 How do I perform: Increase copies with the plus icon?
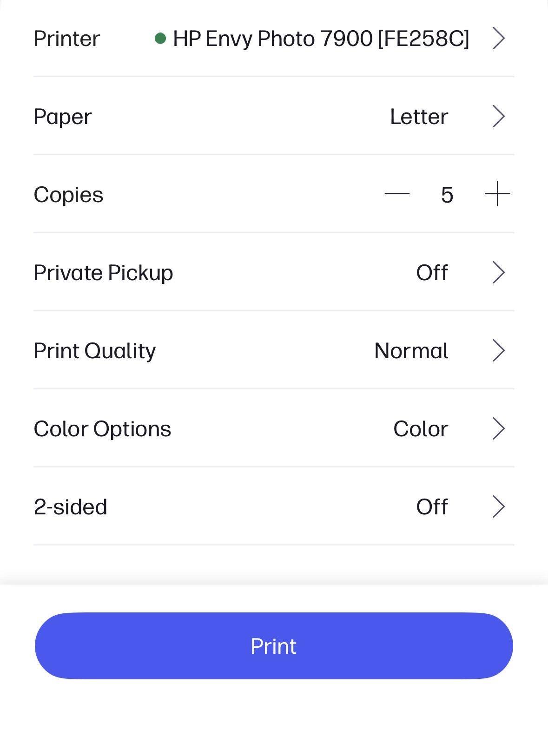[497, 194]
